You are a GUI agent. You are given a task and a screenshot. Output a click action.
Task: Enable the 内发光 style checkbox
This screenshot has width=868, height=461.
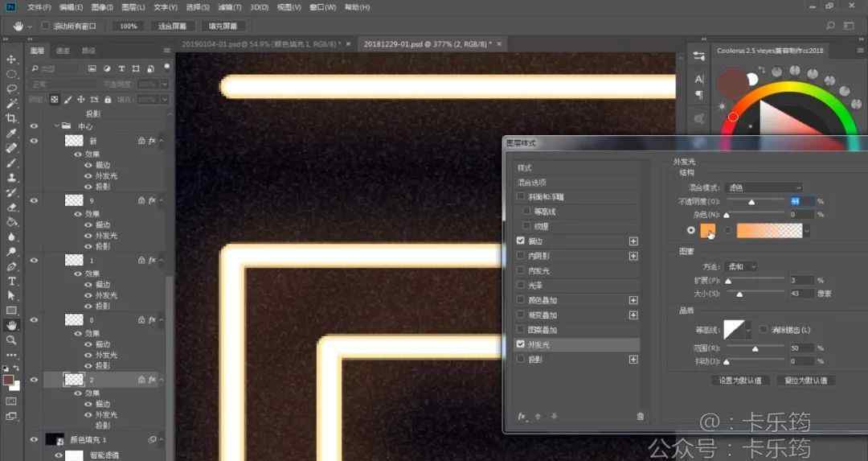[520, 270]
